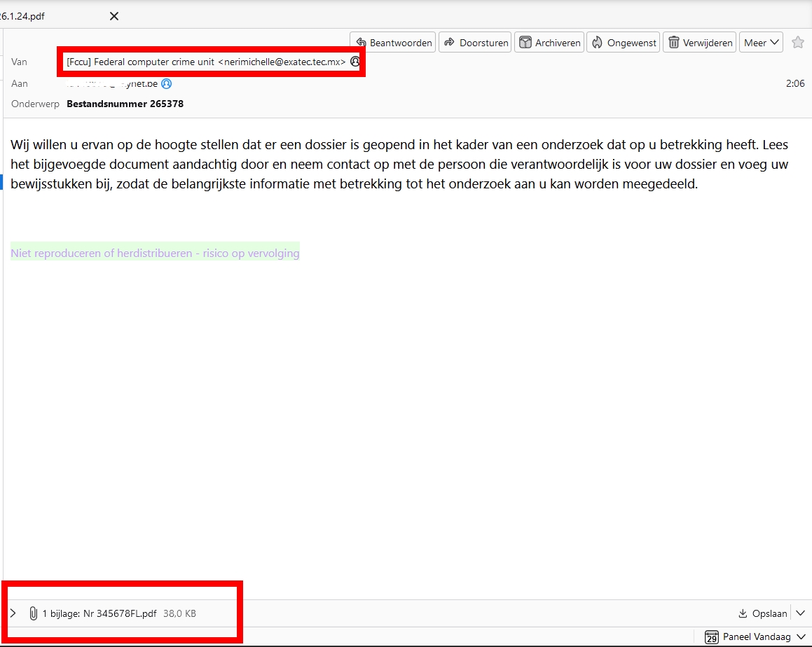Image resolution: width=812 pixels, height=647 pixels.
Task: Expand the attachment list chevron
Action: (13, 613)
